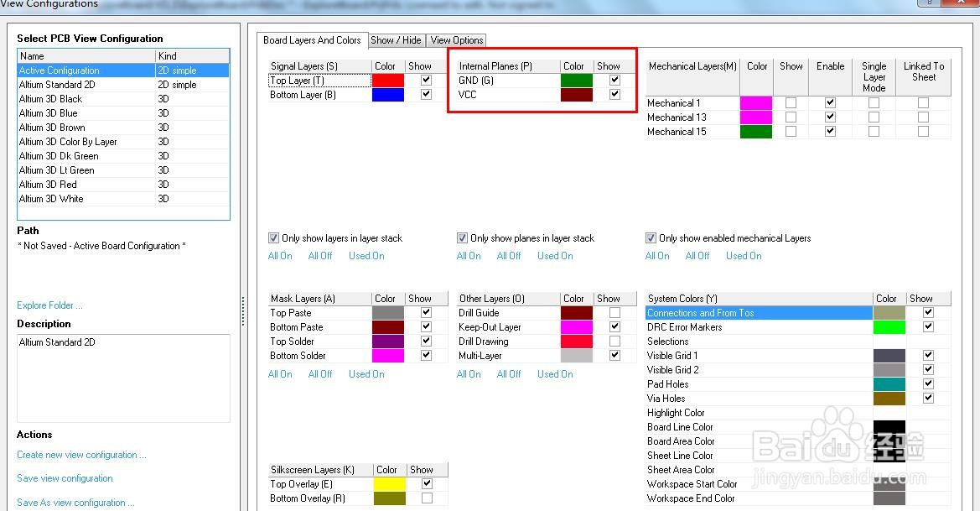Switch to Board Layers And Colors tab
This screenshot has height=511, width=980.
(x=312, y=40)
